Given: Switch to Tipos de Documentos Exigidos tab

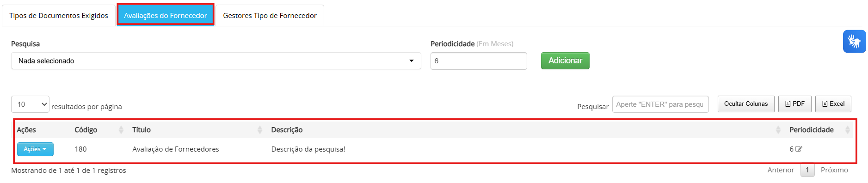Looking at the screenshot, I should [x=58, y=16].
